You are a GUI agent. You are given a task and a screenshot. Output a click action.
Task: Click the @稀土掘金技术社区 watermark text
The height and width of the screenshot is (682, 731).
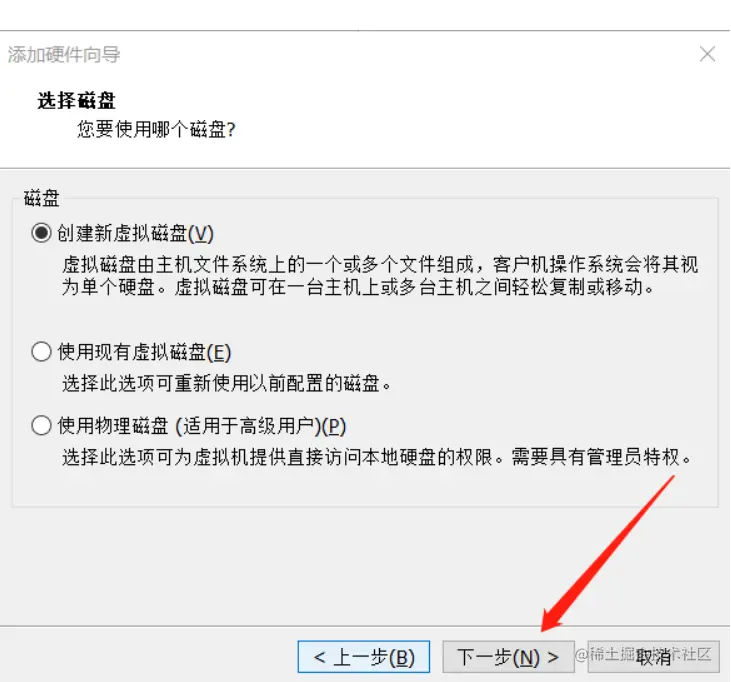click(x=643, y=654)
